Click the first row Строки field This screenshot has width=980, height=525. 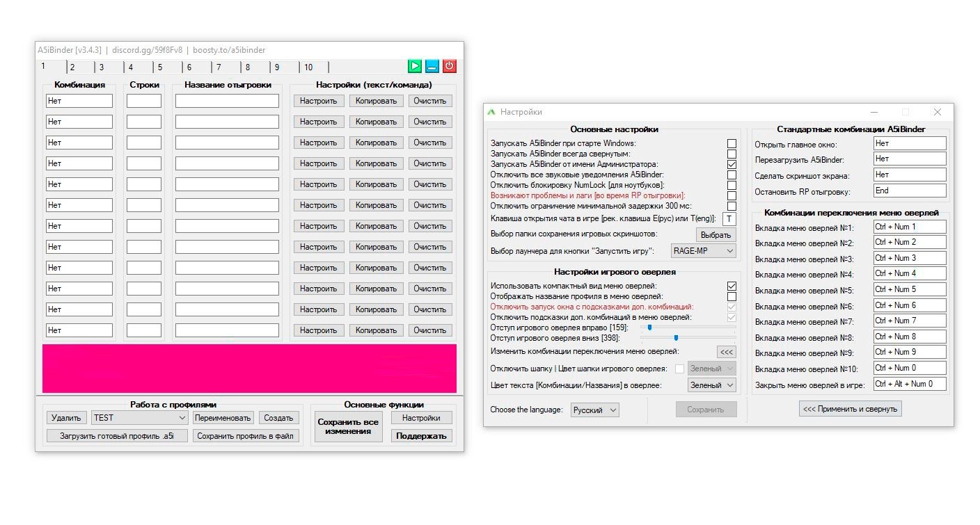coord(144,101)
